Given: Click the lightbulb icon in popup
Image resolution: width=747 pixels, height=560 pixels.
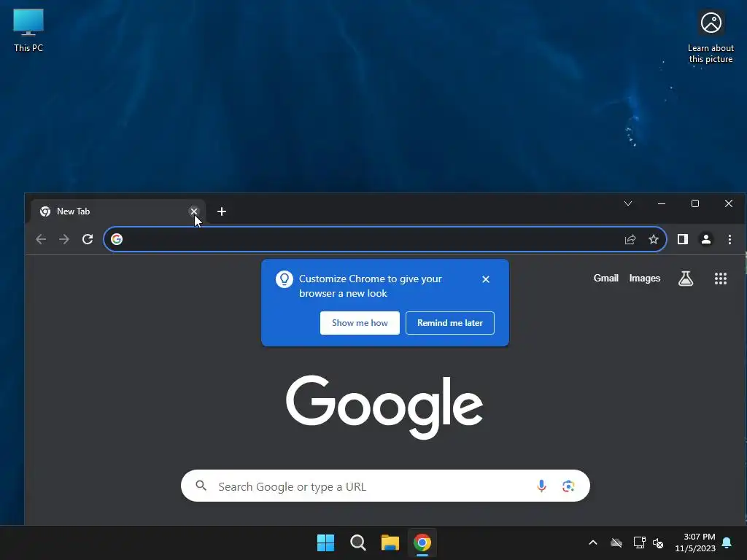Looking at the screenshot, I should [285, 279].
